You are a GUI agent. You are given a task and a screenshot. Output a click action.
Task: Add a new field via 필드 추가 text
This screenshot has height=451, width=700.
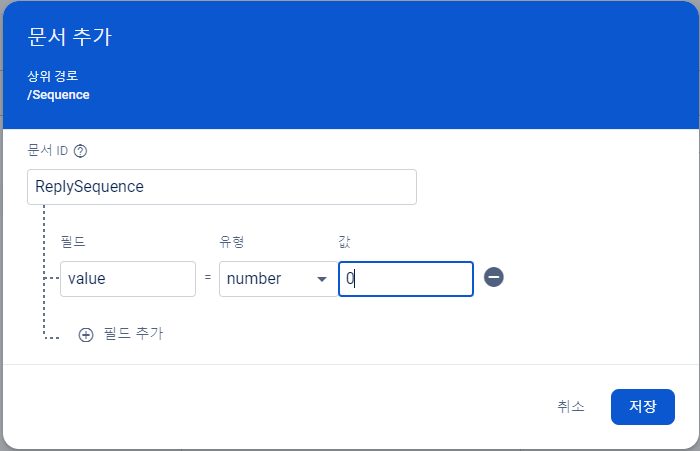tap(133, 334)
